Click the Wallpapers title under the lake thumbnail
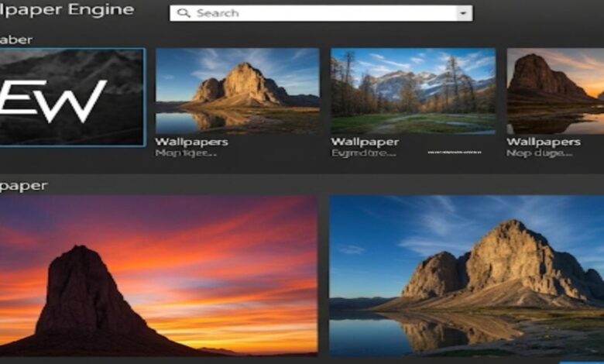 190,142
